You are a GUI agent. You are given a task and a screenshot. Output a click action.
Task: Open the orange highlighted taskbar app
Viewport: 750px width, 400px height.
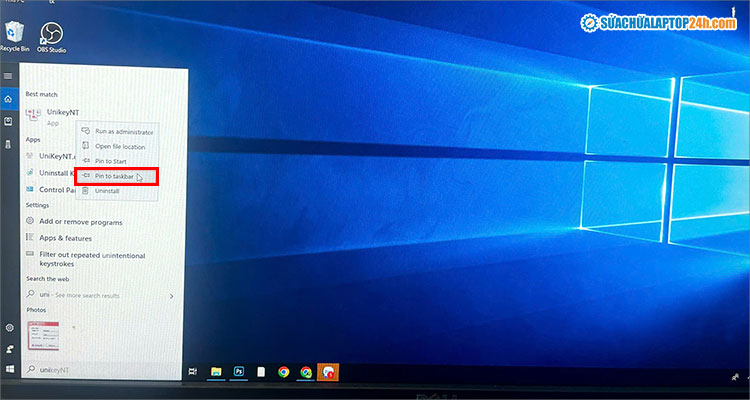(328, 372)
